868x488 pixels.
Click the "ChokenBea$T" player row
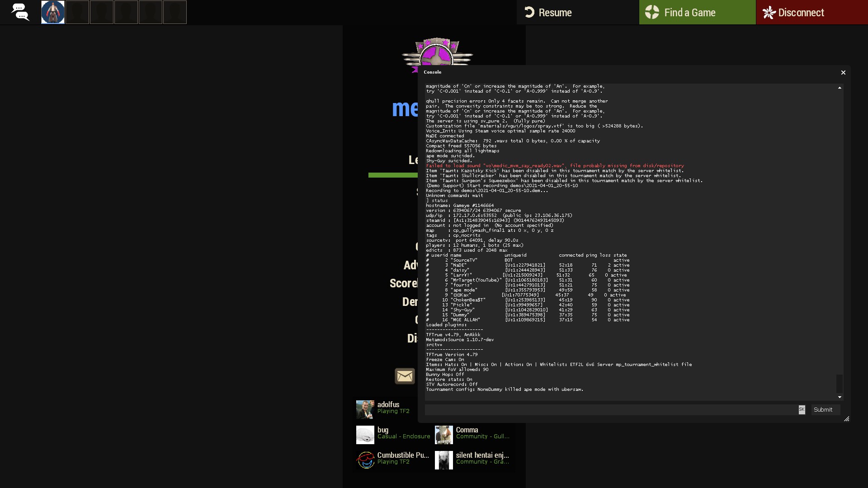point(528,300)
